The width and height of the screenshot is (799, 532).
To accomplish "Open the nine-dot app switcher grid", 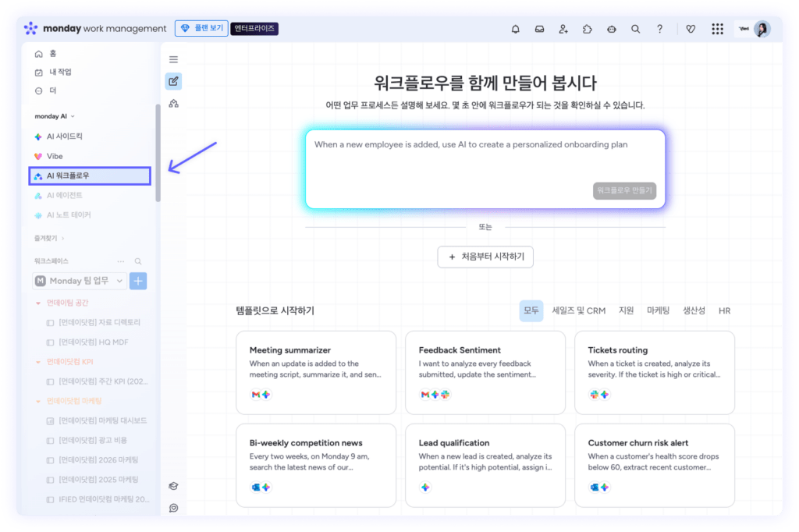I will click(717, 29).
